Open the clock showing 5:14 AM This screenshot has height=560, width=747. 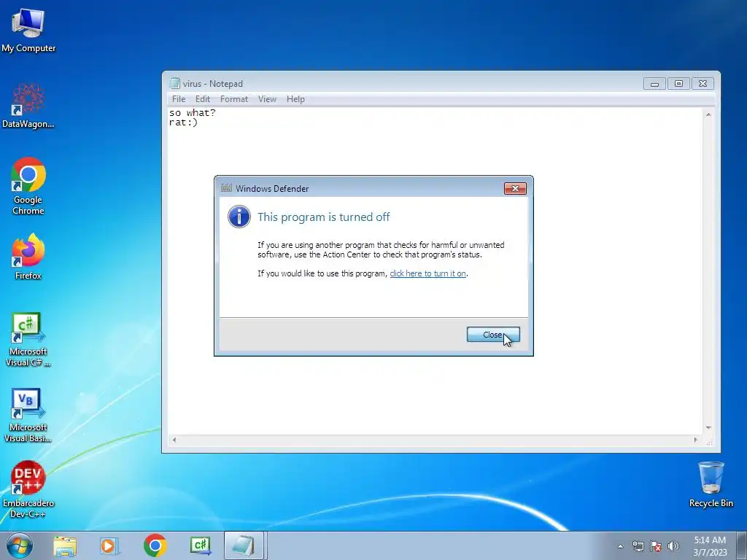click(x=710, y=545)
